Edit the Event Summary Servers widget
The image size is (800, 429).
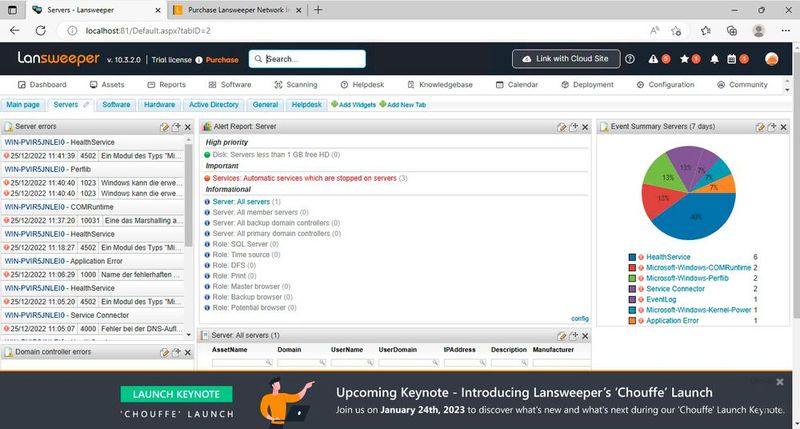[760, 127]
